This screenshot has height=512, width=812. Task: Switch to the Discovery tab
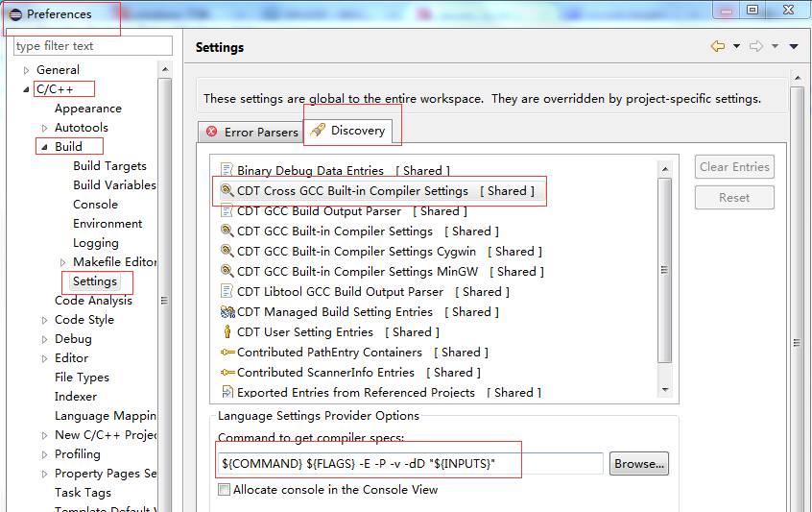click(x=347, y=130)
